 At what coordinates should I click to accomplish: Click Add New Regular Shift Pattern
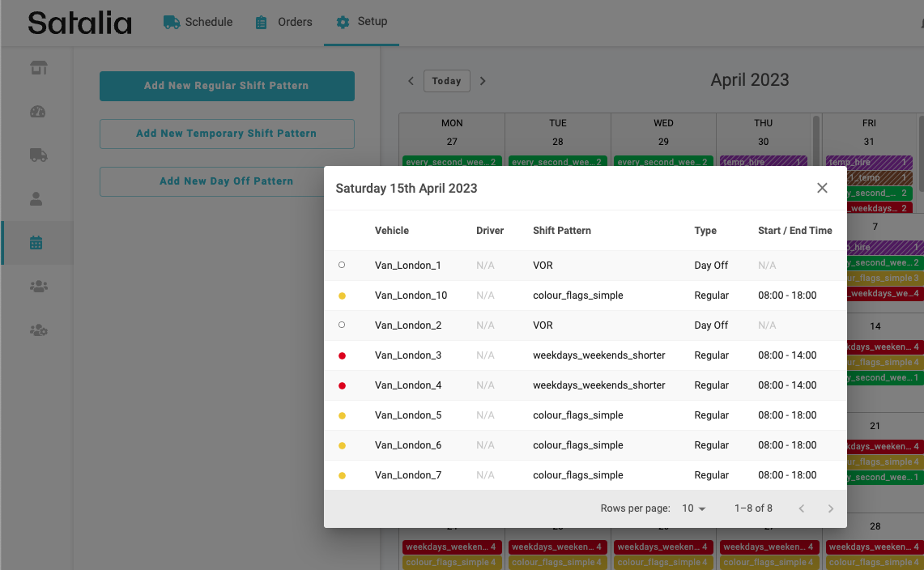(x=227, y=86)
